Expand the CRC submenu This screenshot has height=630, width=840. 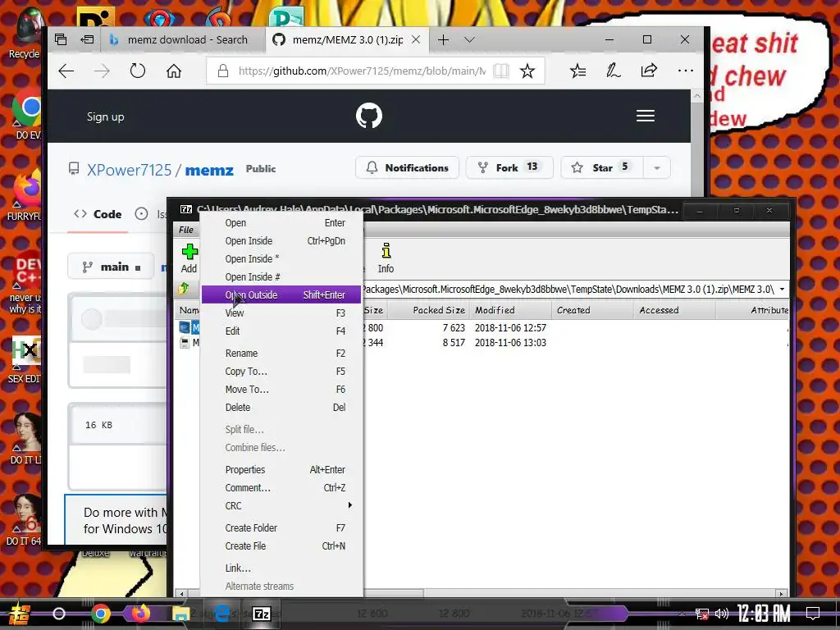(282, 505)
